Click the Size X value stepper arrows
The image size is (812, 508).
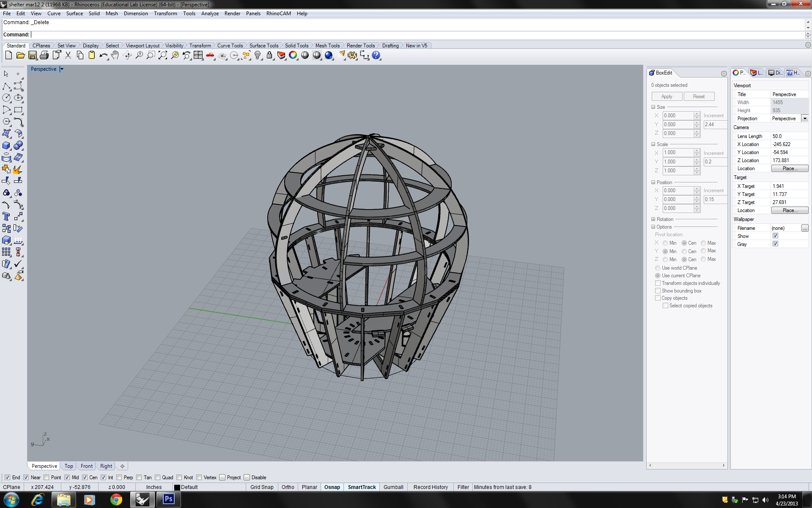[697, 116]
